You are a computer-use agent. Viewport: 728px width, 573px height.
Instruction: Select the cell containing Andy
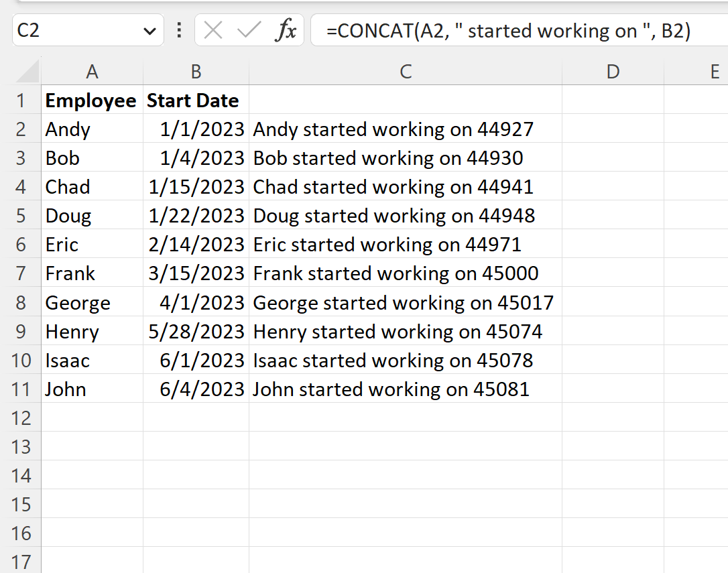pos(92,129)
